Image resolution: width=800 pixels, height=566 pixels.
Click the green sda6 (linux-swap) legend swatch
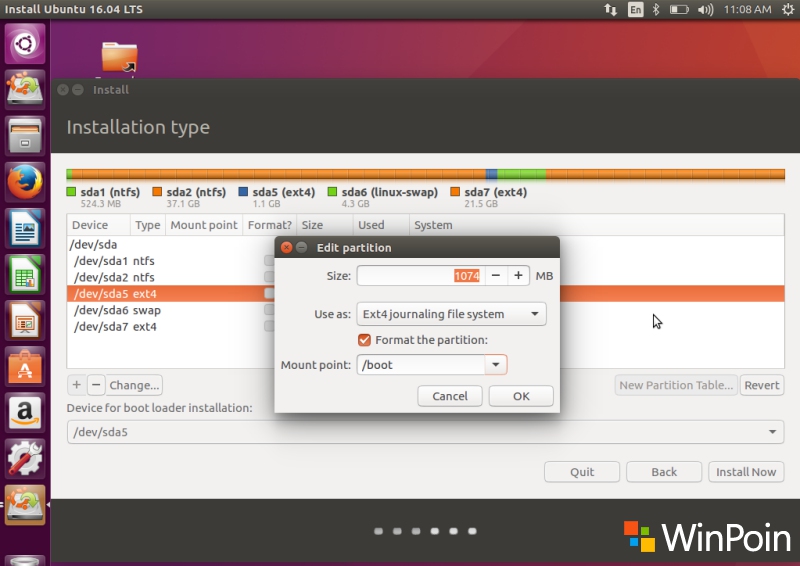332,192
